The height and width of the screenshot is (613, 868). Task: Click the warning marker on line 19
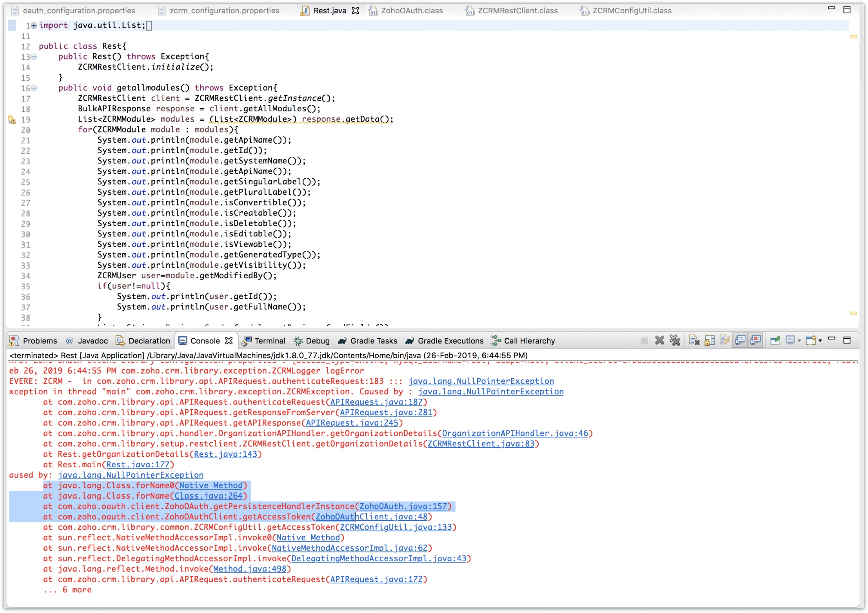coord(12,120)
